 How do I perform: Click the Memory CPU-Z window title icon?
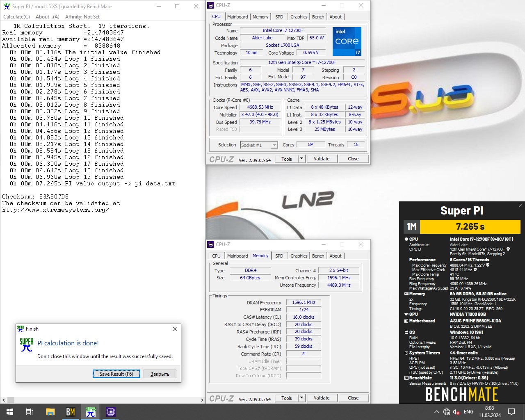click(x=211, y=244)
